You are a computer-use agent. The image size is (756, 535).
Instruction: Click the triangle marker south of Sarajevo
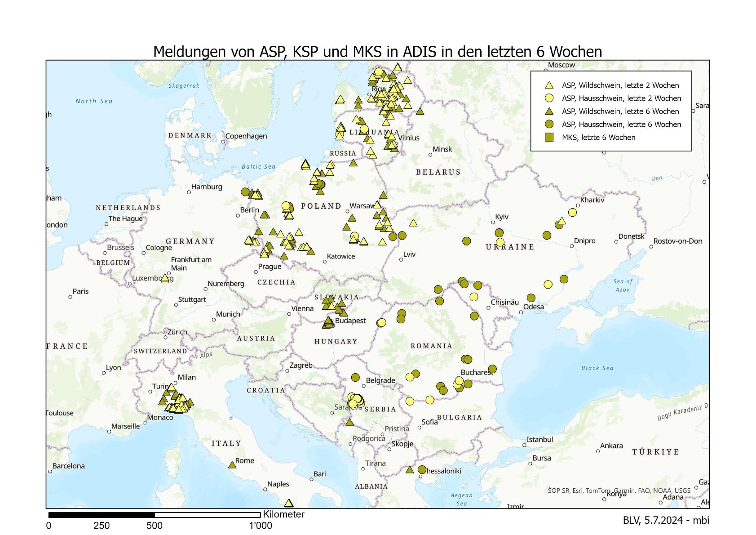pyautogui.click(x=349, y=422)
